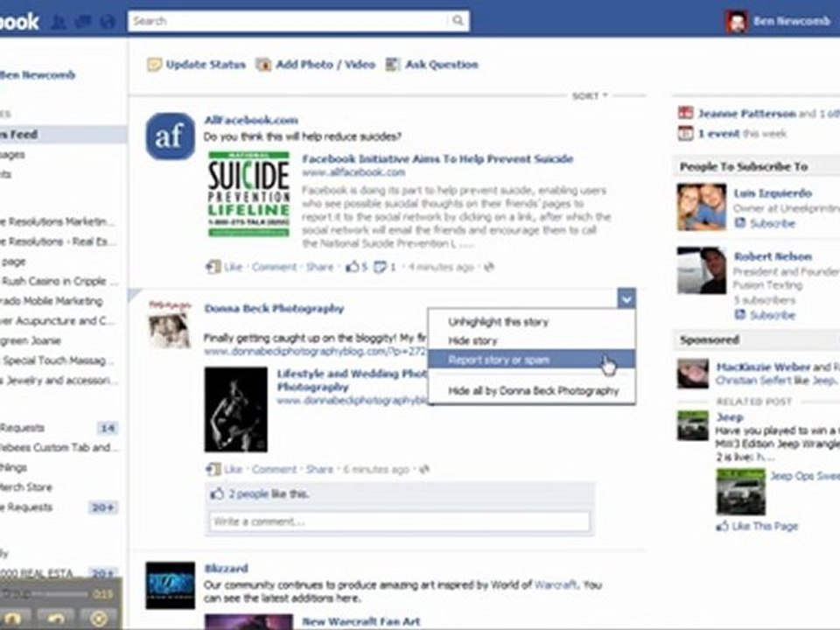The width and height of the screenshot is (840, 630).
Task: Open the Blizzard logo thumbnail
Action: pyautogui.click(x=171, y=585)
